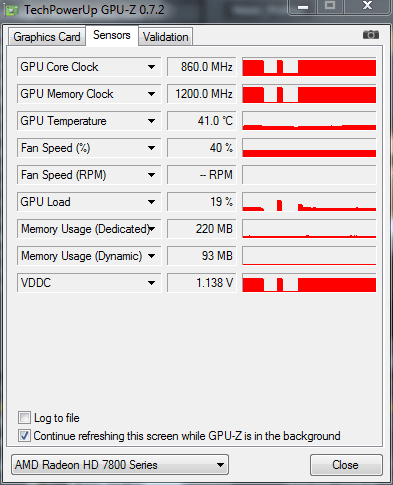The height and width of the screenshot is (485, 393).
Task: Select the Sensors tab
Action: pyautogui.click(x=112, y=35)
